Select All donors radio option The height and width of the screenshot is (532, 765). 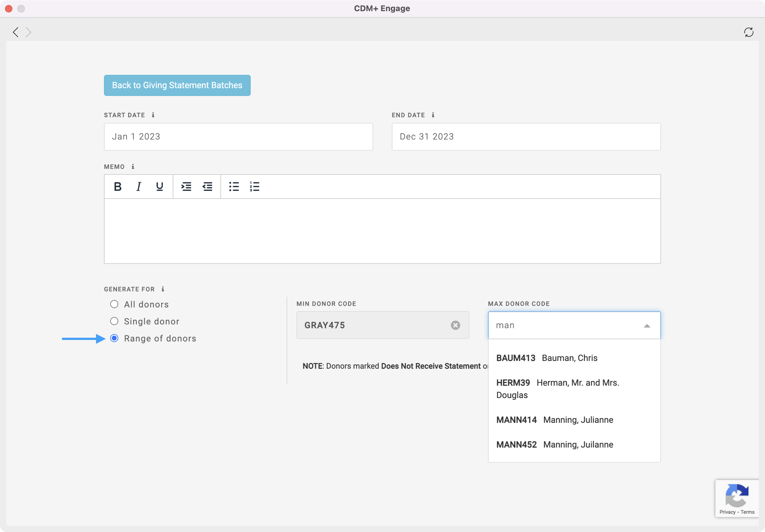[114, 304]
